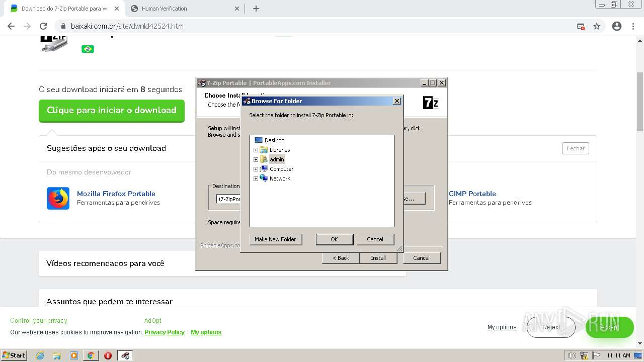Cancel the 7-Zip Portable installer
Screen dimensions: 644x362
pos(421,258)
